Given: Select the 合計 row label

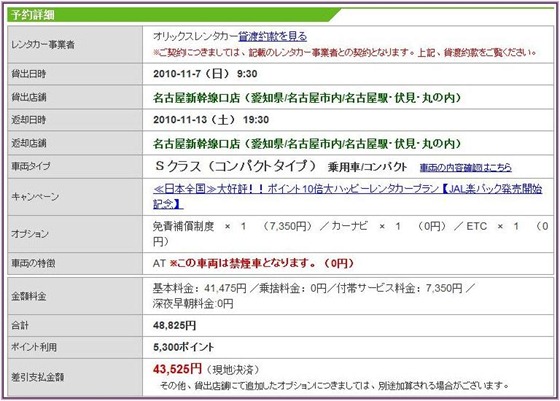Looking at the screenshot, I should [x=20, y=325].
